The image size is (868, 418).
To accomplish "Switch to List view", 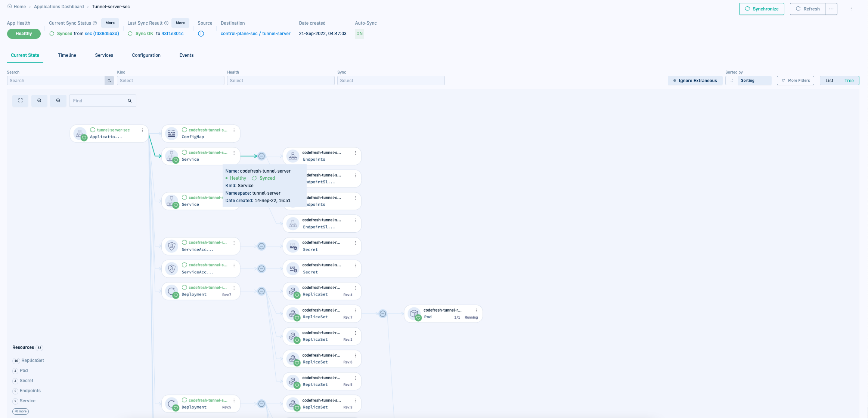I will [x=829, y=81].
